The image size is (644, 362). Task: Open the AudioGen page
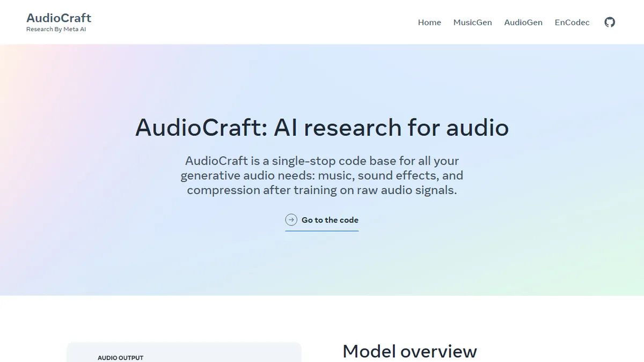pos(523,23)
